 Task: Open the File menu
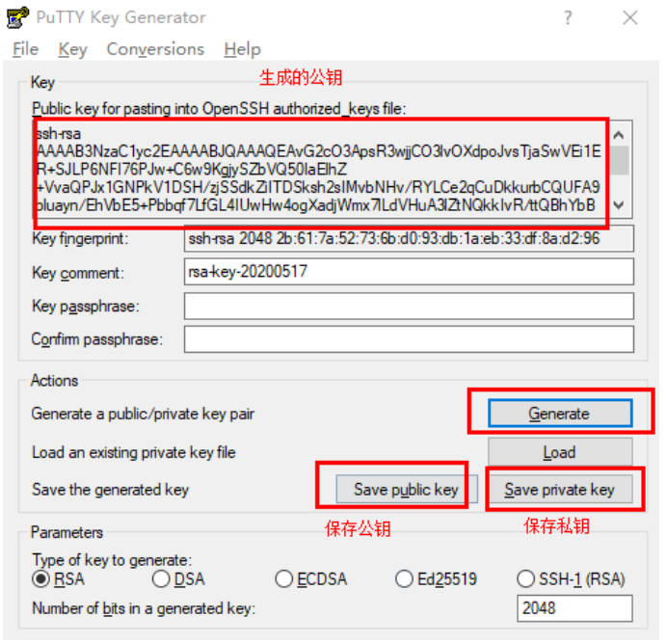coord(25,49)
